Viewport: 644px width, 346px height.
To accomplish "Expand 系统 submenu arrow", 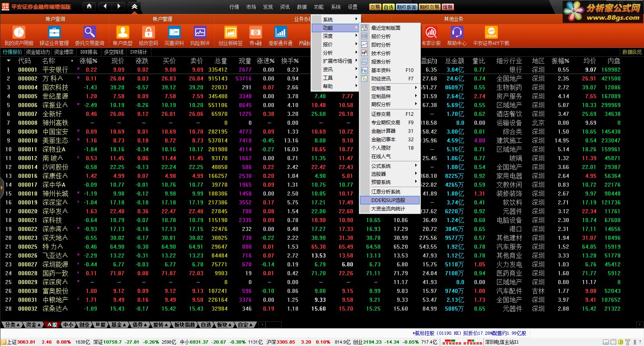I will point(356,19).
